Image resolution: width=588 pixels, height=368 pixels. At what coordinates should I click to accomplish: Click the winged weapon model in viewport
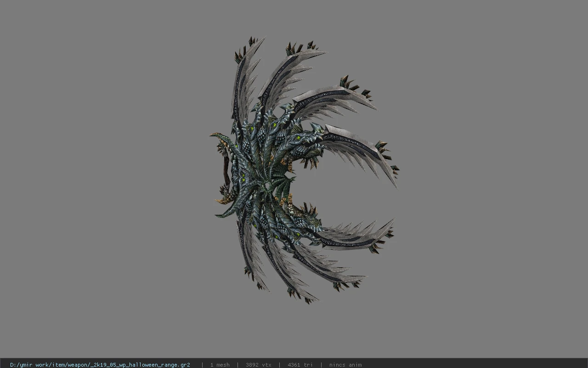pyautogui.click(x=304, y=170)
